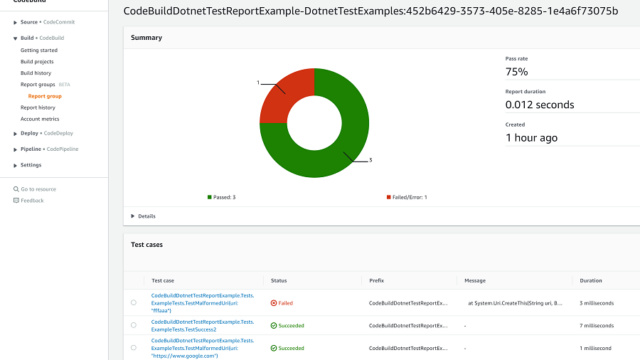Click the '1 millisecond' duration cell
Image resolution: width=640 pixels, height=360 pixels.
point(595,348)
